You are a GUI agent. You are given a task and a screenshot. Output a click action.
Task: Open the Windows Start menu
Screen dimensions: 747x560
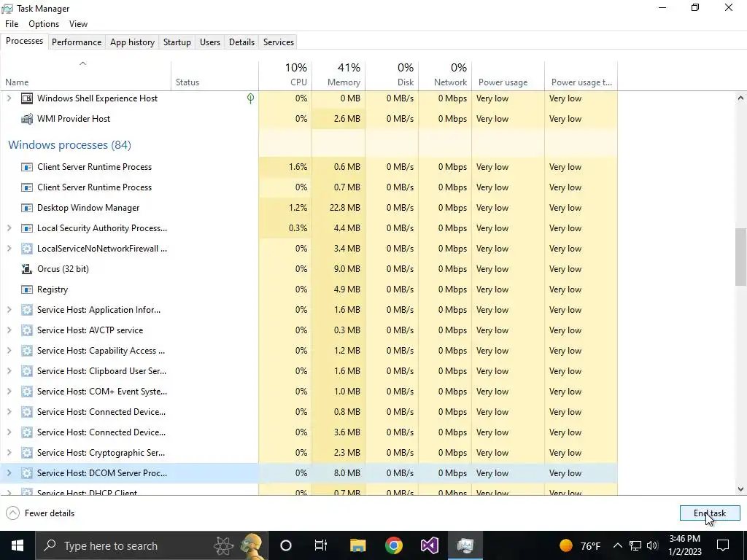click(18, 545)
